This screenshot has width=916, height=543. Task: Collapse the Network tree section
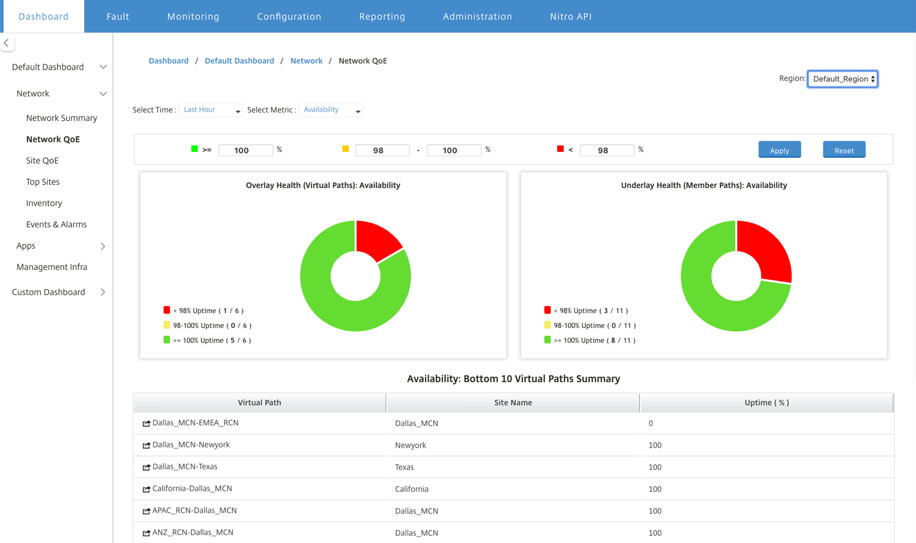coord(103,93)
